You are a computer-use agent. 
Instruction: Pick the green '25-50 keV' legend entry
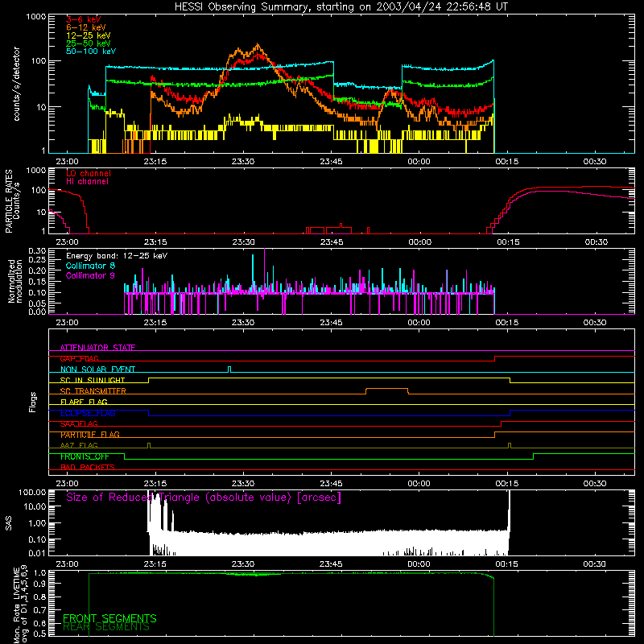pyautogui.click(x=89, y=43)
